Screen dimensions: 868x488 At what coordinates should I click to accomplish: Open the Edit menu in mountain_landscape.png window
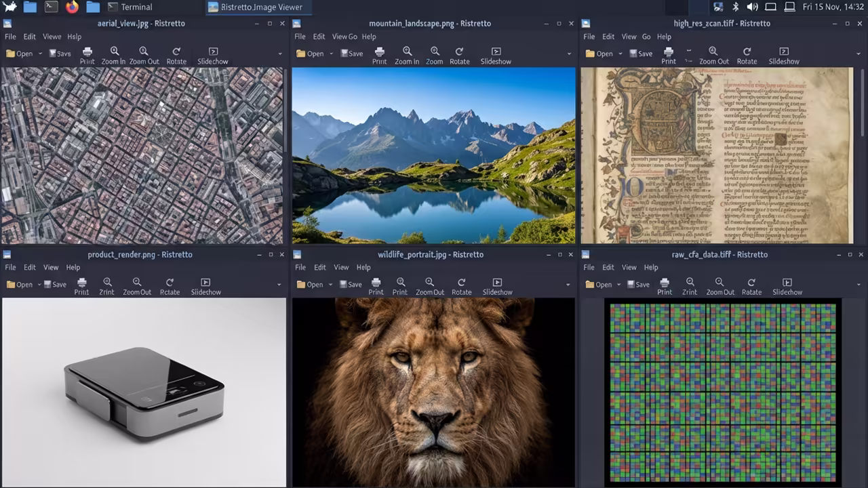[319, 37]
